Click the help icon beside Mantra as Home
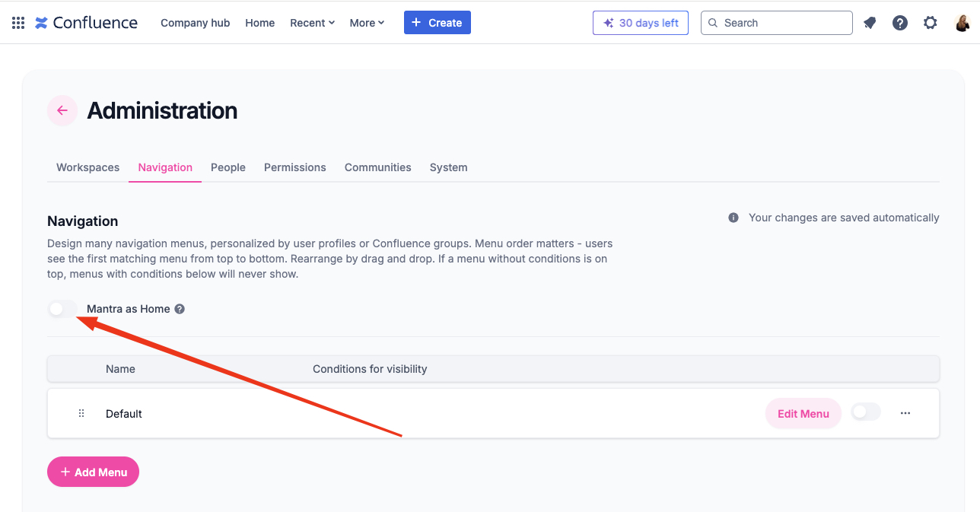 179,308
